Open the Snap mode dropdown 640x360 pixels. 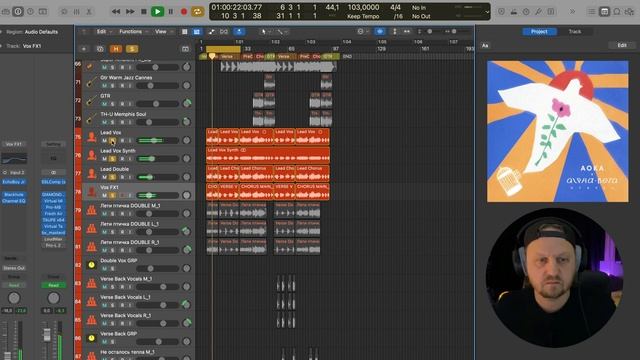[362, 31]
